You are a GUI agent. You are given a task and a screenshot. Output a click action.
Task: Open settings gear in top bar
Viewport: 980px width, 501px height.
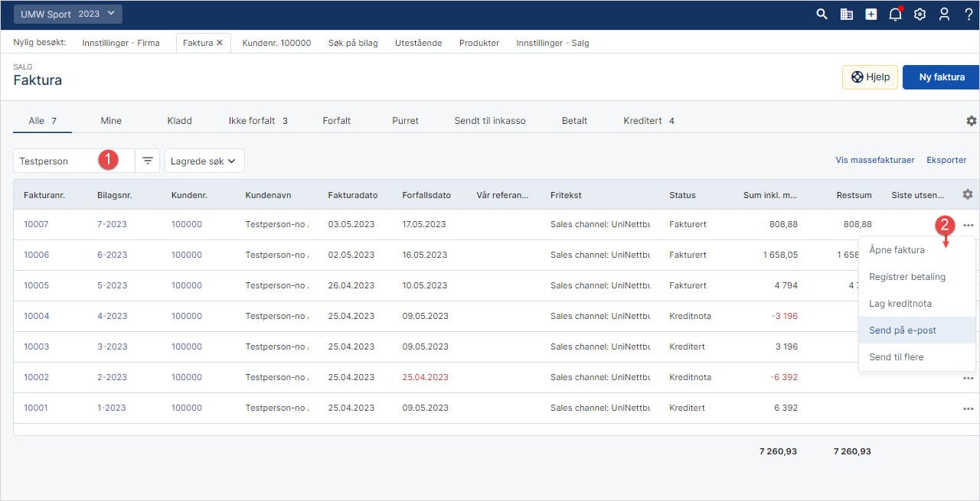pyautogui.click(x=920, y=14)
